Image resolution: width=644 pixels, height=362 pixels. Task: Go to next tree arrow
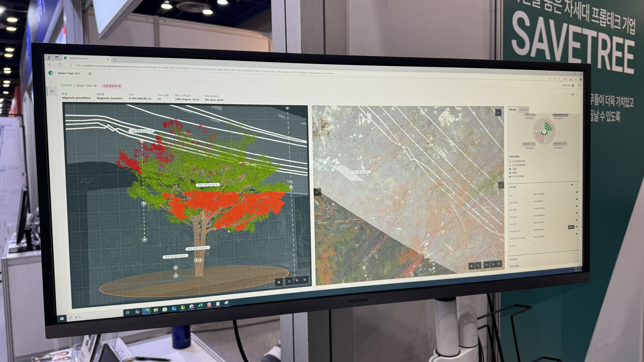click(x=577, y=94)
